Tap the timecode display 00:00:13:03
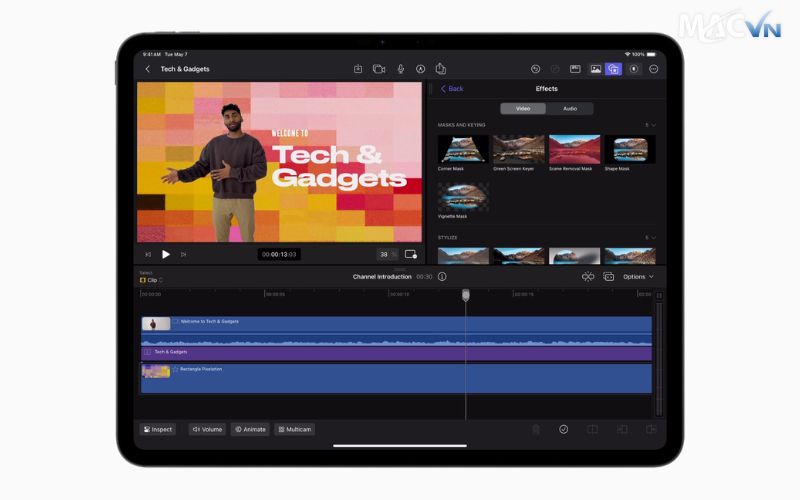 (279, 254)
